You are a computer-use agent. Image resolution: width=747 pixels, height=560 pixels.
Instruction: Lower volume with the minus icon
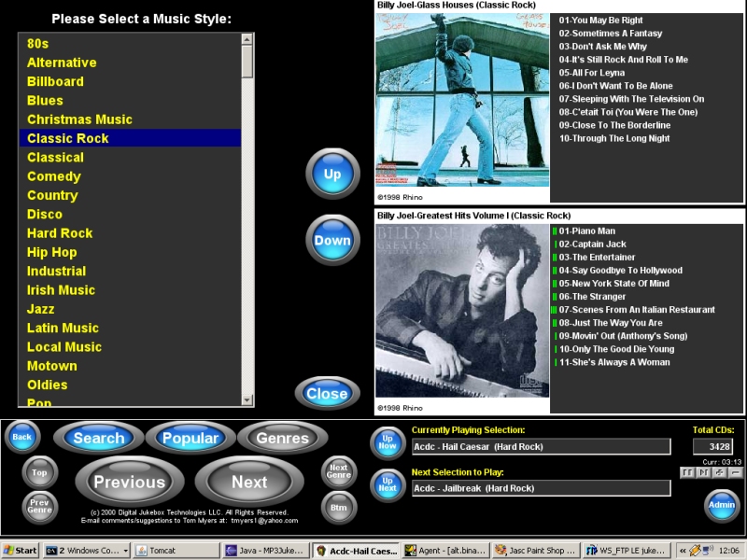coord(736,472)
